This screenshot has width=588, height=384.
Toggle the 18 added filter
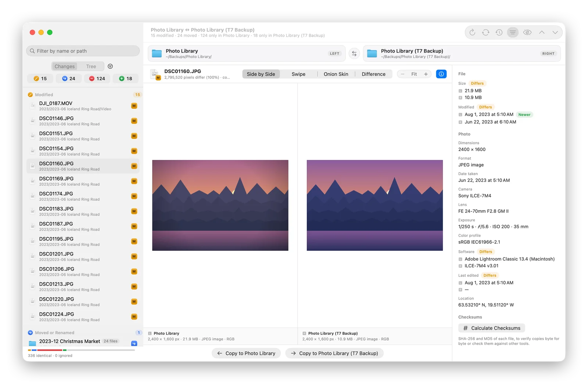(126, 79)
